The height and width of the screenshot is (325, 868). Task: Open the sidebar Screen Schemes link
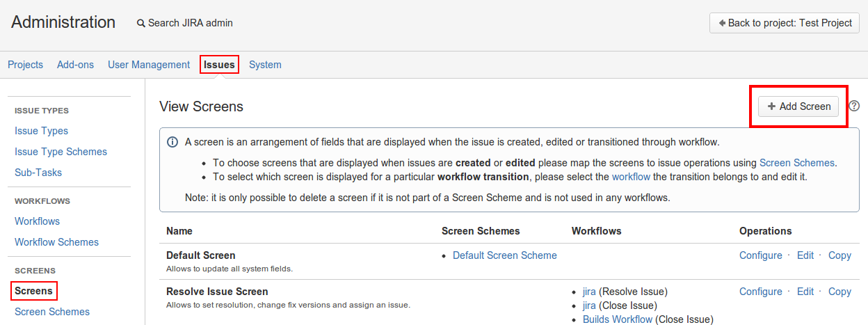pyautogui.click(x=52, y=312)
